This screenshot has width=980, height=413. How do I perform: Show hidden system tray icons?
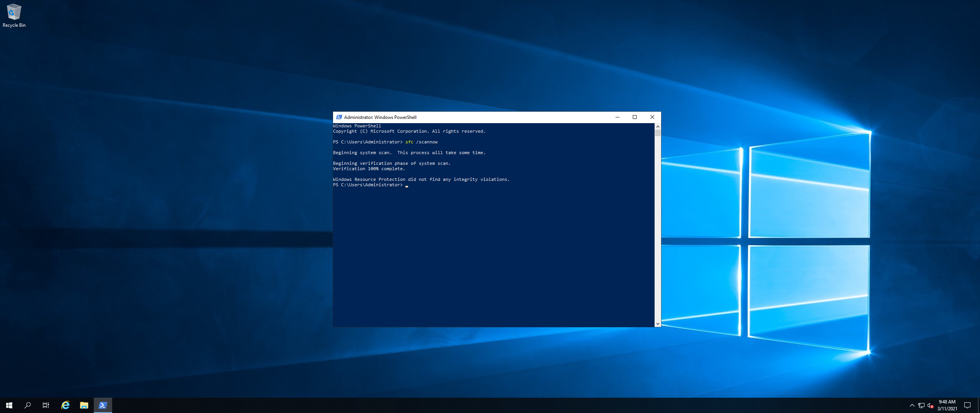(x=912, y=405)
